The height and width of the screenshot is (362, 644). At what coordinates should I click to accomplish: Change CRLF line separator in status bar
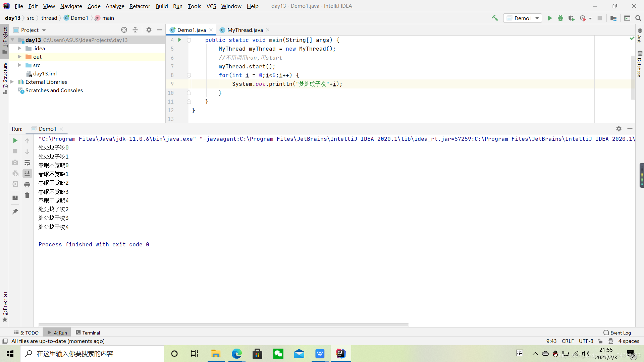(x=568, y=341)
